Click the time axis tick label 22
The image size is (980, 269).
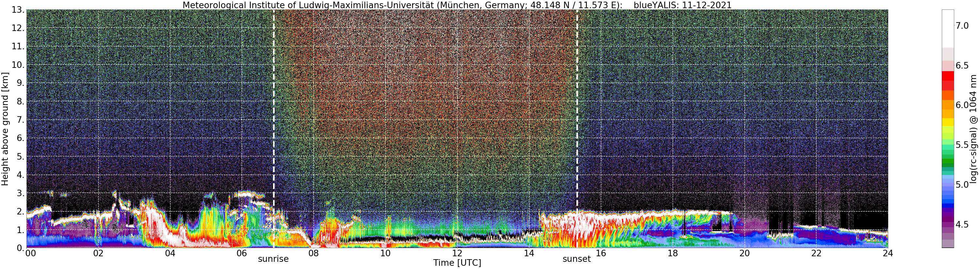pyautogui.click(x=816, y=253)
